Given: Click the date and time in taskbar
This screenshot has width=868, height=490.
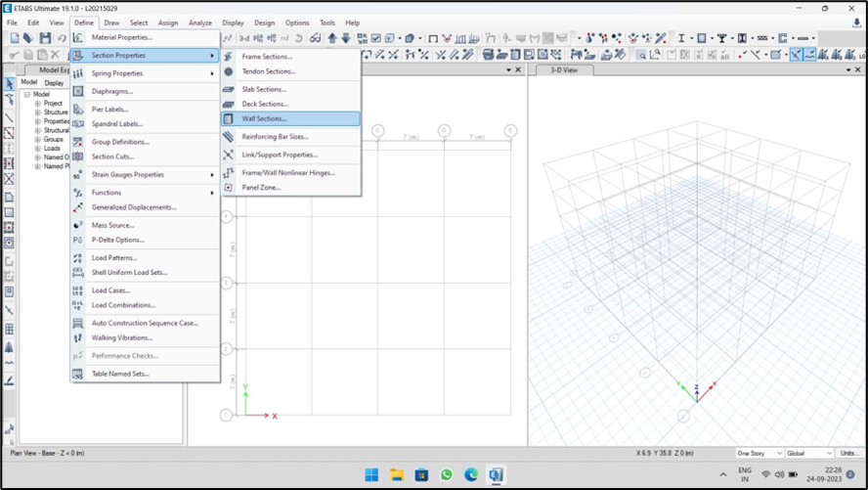Looking at the screenshot, I should tap(824, 474).
